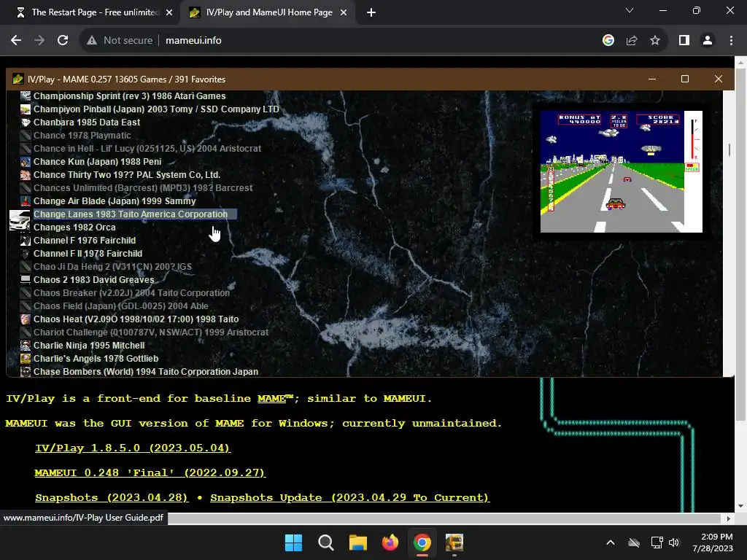The image size is (747, 560).
Task: Click the Chanbara game icon
Action: click(x=26, y=122)
